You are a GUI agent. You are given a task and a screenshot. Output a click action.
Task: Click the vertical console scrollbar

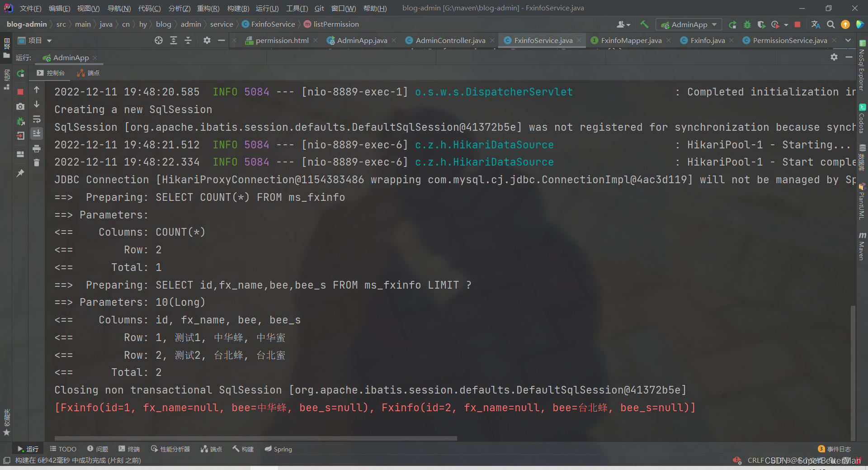853,373
